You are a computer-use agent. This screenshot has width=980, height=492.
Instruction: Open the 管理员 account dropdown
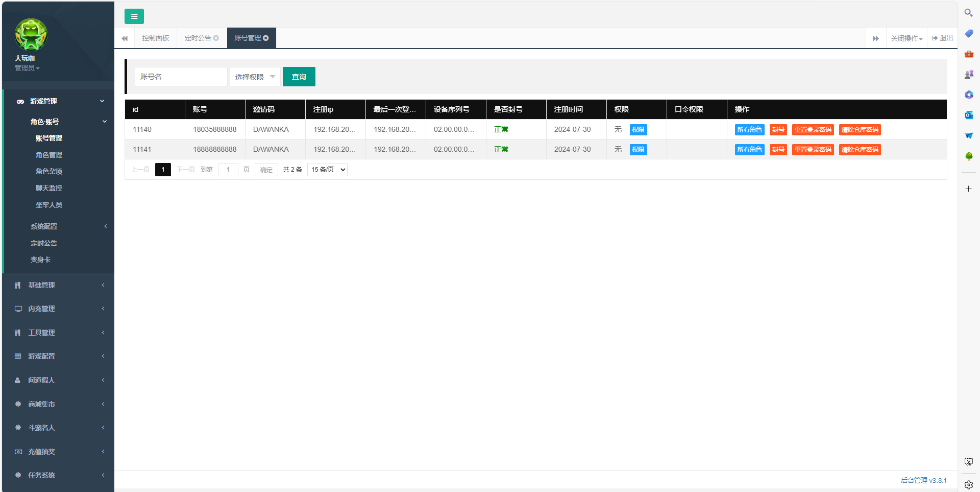tap(27, 68)
